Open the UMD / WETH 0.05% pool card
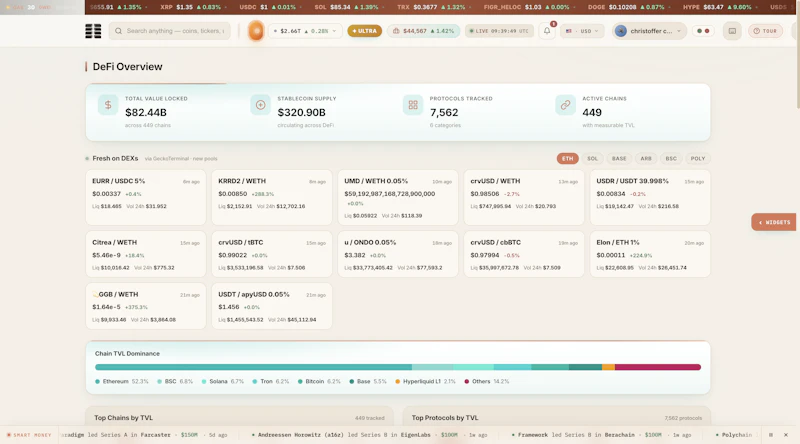This screenshot has height=444, width=800. 398,198
